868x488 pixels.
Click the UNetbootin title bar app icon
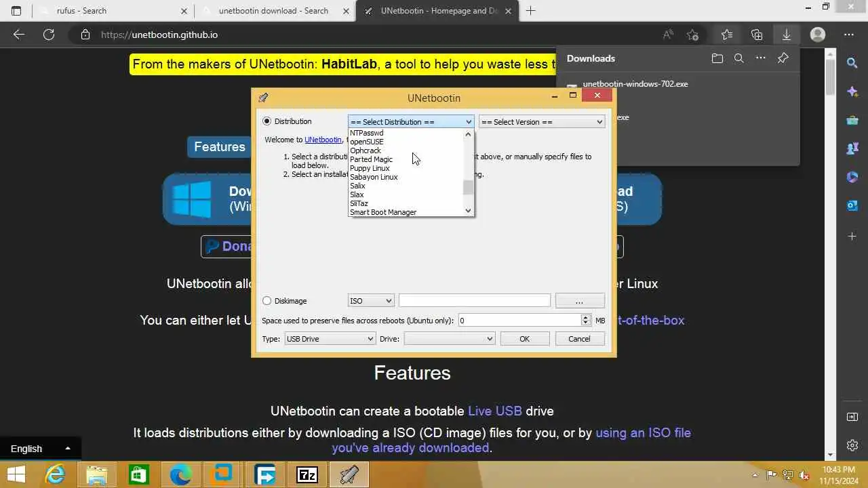(x=263, y=98)
